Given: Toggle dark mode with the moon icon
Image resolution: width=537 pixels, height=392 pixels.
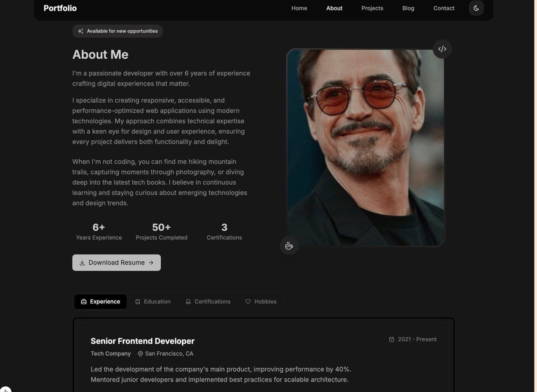Looking at the screenshot, I should coord(476,8).
